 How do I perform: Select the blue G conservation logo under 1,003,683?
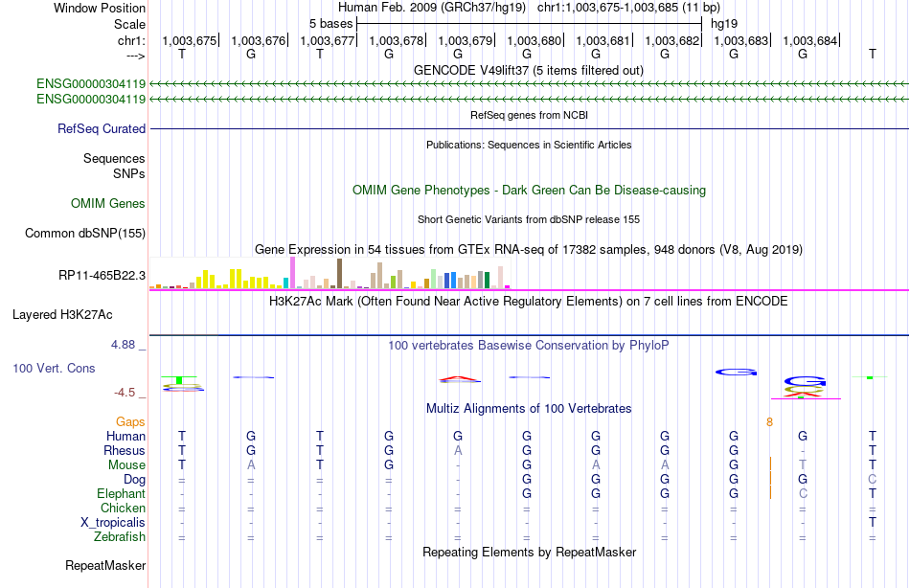736,373
